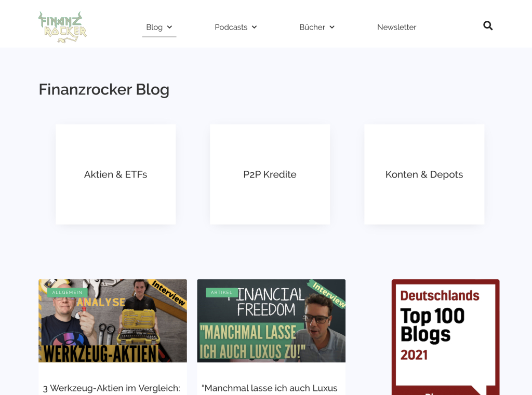Screen dimensions: 532x395
Task: Click the Finanzrocker logo
Action: pyautogui.click(x=62, y=27)
